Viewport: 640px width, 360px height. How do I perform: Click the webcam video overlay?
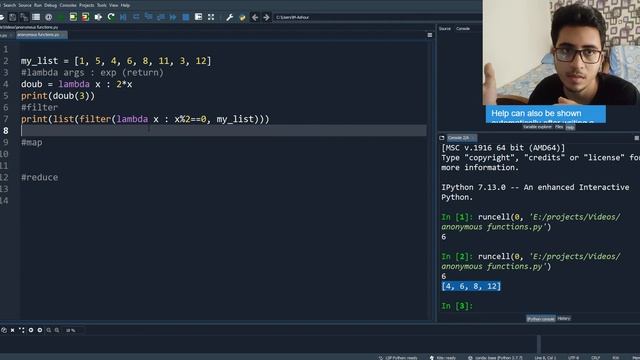[x=561, y=52]
